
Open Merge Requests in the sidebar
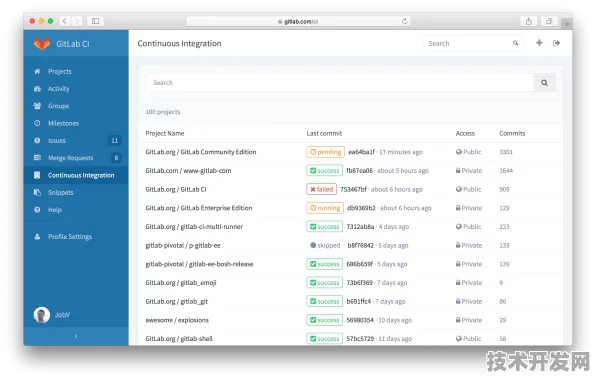click(x=70, y=158)
